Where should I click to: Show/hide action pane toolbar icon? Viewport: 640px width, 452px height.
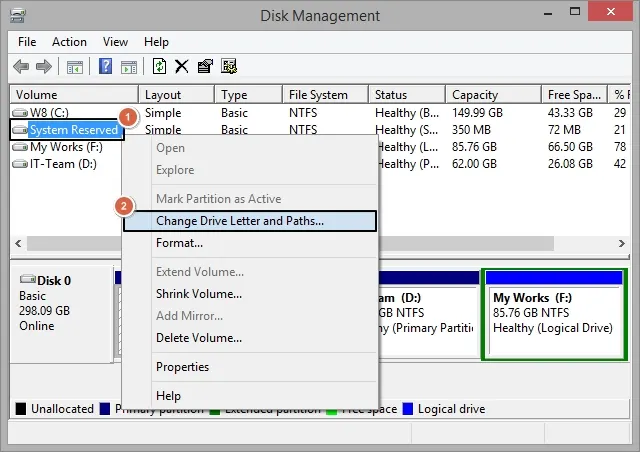pos(129,67)
